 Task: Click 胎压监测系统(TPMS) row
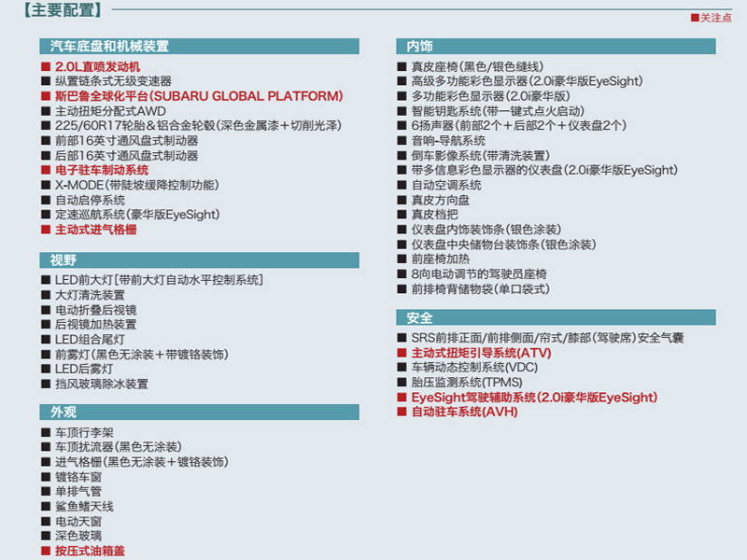(x=460, y=383)
